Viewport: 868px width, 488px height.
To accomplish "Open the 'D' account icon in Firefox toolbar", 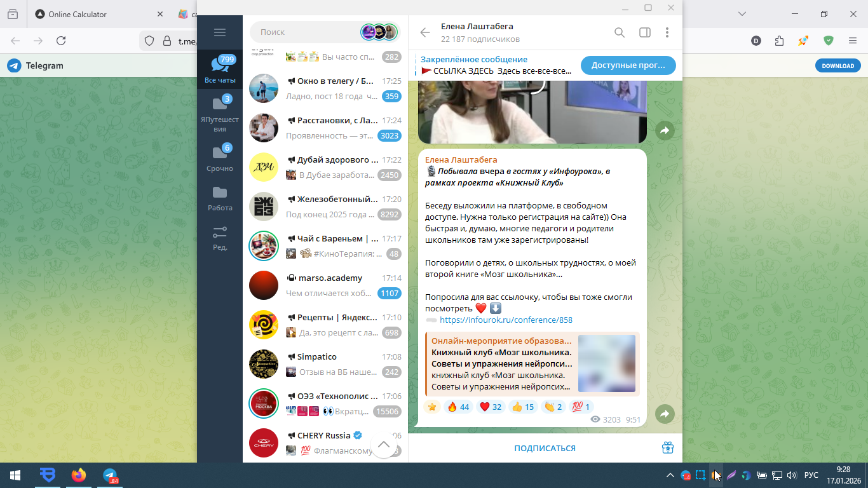I will (756, 41).
